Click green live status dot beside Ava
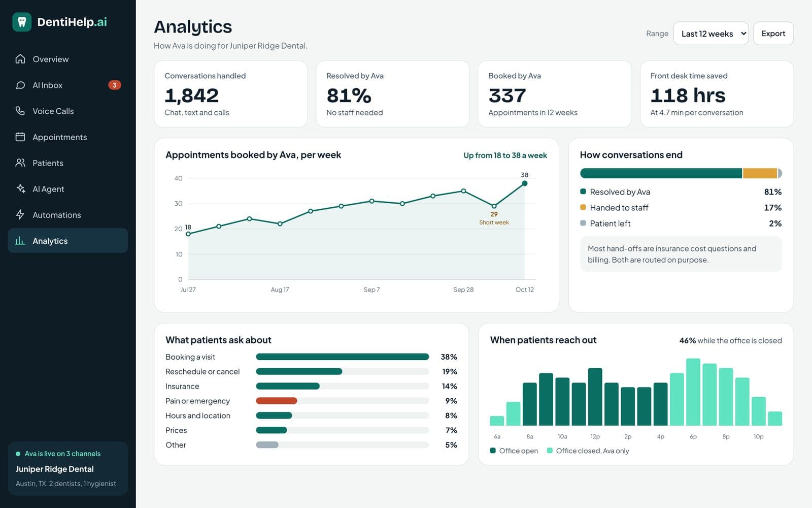Viewport: 812px width, 508px height. pos(18,454)
